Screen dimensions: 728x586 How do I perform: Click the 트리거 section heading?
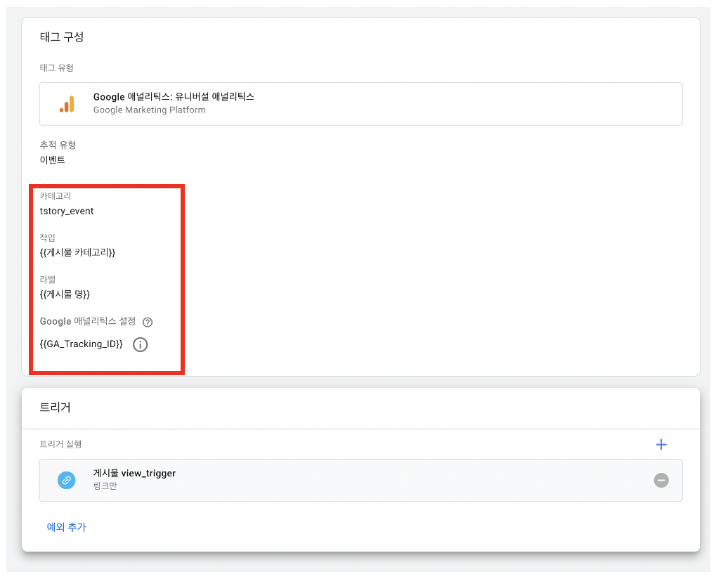pyautogui.click(x=56, y=408)
